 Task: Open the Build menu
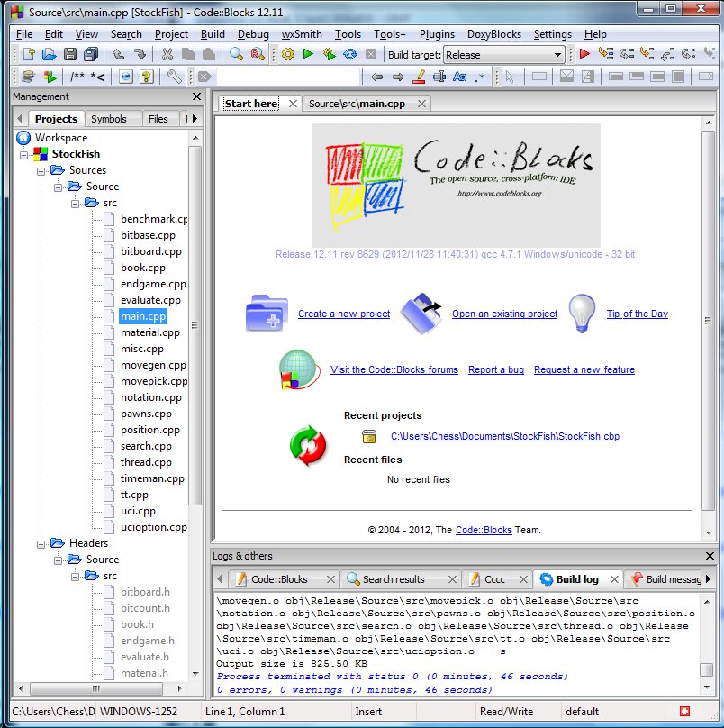[213, 34]
